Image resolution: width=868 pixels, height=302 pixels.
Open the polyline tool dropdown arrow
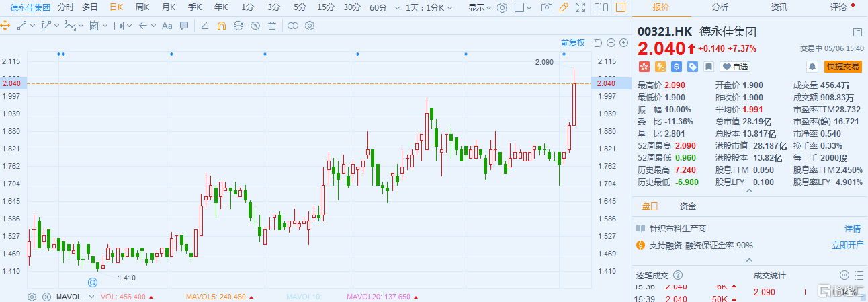pos(56,26)
